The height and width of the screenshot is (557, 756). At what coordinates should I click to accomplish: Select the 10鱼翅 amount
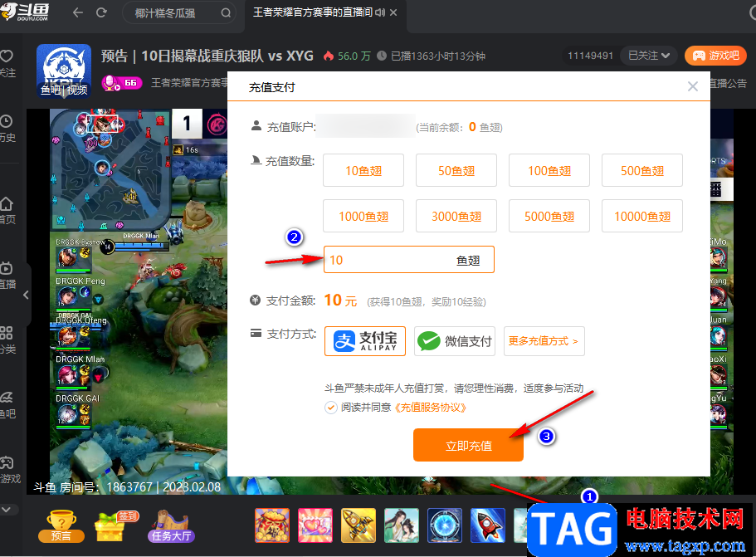pos(363,170)
